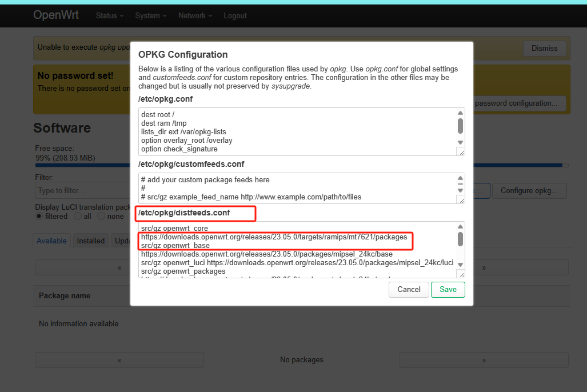Click the Software page heading
The width and height of the screenshot is (587, 392).
(62, 128)
